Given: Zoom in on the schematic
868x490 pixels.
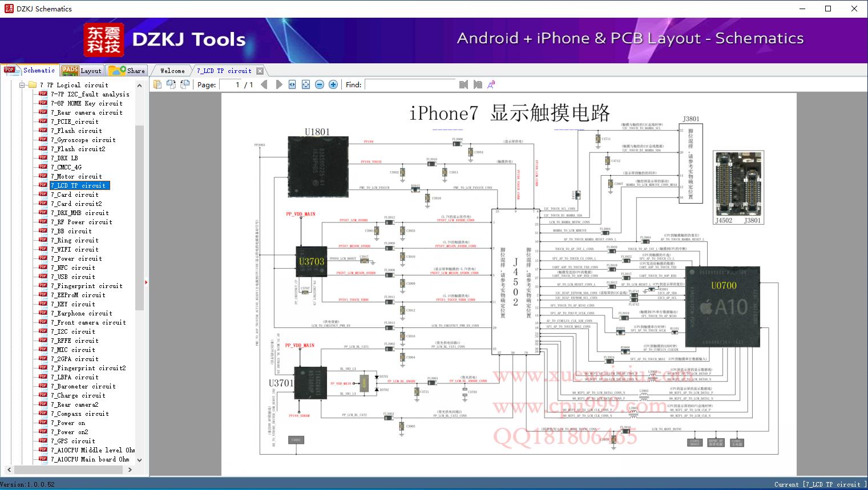Looking at the screenshot, I should pyautogui.click(x=333, y=84).
